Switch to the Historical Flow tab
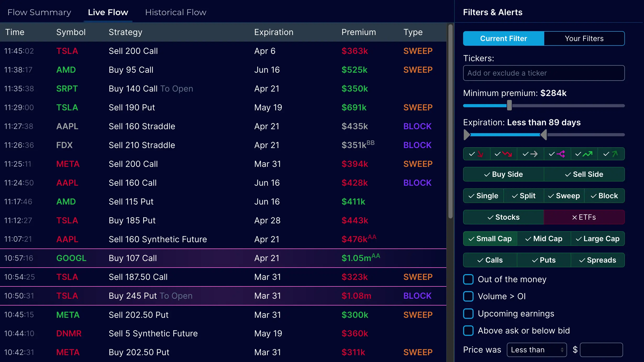 (176, 12)
